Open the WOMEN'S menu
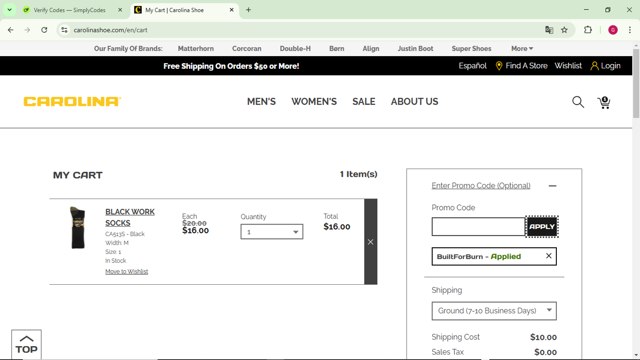Viewport: 640px width, 360px height. [314, 102]
